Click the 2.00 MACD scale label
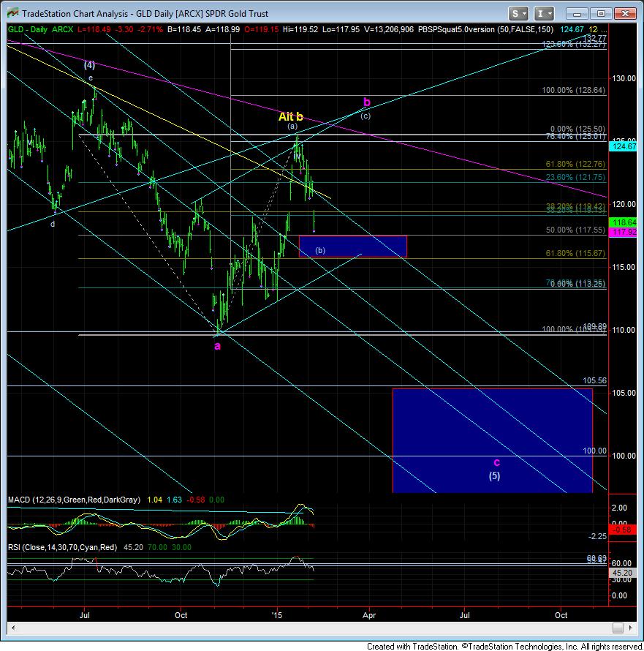 tap(620, 508)
